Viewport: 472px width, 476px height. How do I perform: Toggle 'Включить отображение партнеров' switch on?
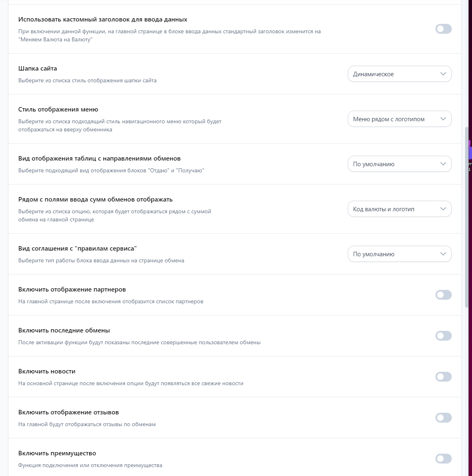pos(443,295)
